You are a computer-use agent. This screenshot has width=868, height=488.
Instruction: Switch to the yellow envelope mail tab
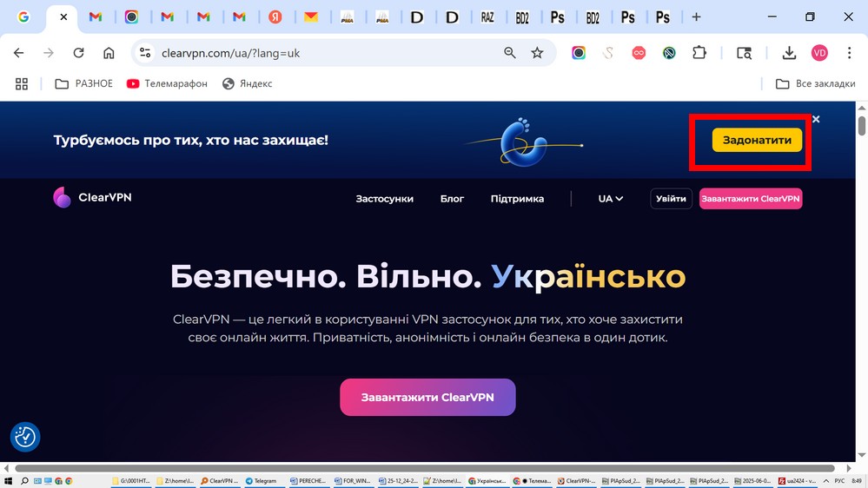pyautogui.click(x=311, y=17)
